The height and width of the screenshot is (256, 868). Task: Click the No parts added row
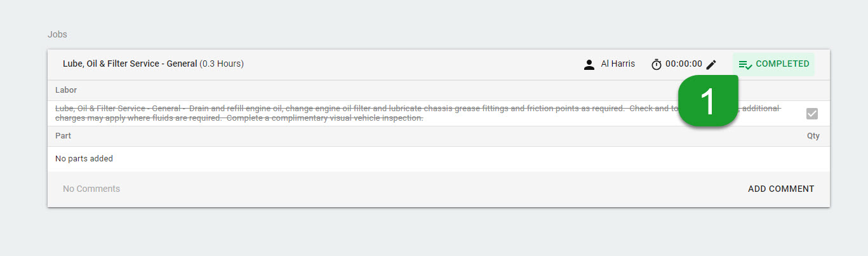[439, 159]
